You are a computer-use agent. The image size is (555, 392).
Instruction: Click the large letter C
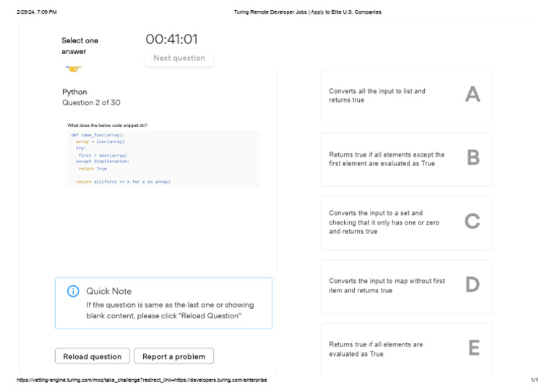(473, 222)
